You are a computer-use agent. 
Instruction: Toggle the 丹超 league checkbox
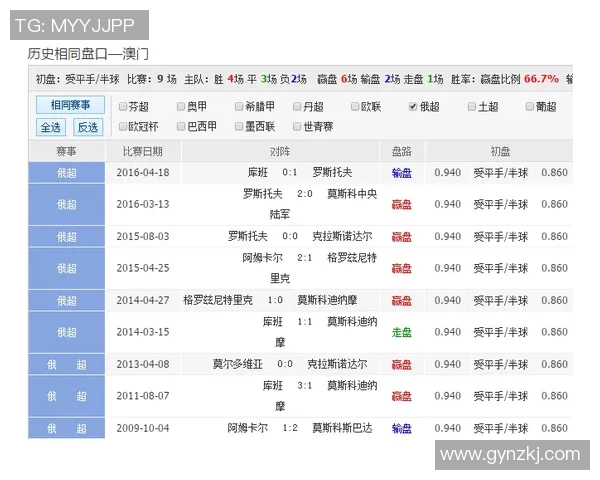click(297, 106)
